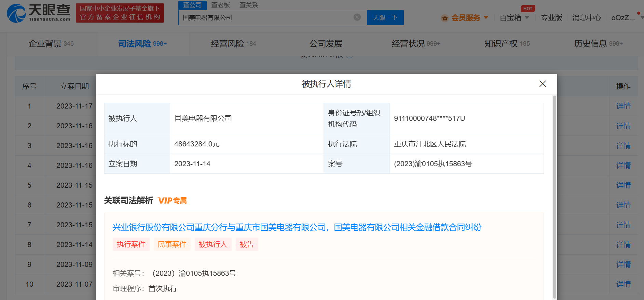644x300 pixels.
Task: Open 详情 for row 8
Action: click(623, 245)
